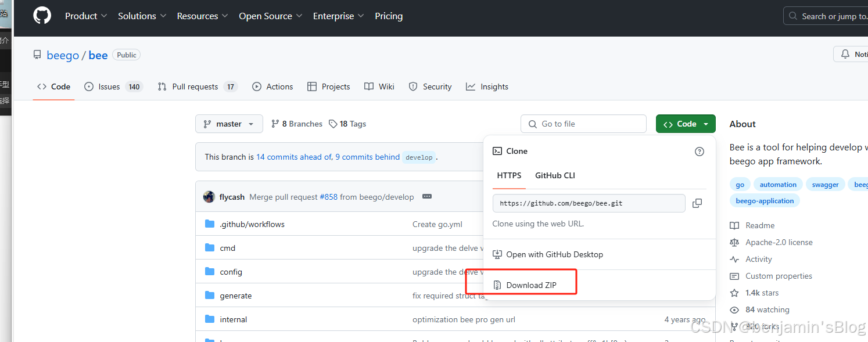Open the .github/workflows folder
This screenshot has height=342, width=868.
coord(252,224)
